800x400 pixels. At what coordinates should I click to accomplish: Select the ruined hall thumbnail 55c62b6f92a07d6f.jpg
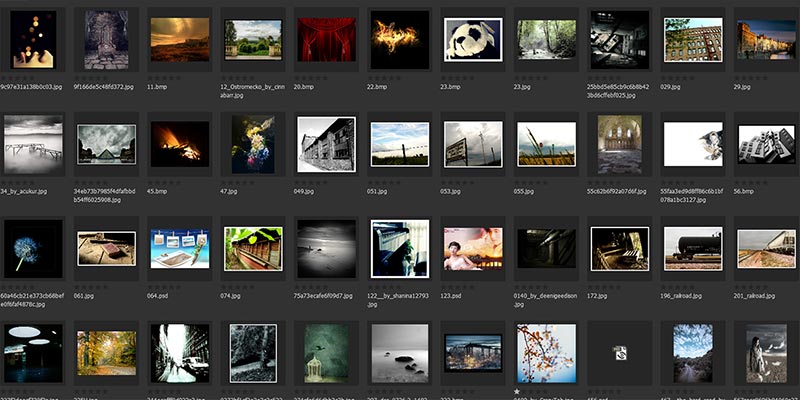click(x=620, y=144)
